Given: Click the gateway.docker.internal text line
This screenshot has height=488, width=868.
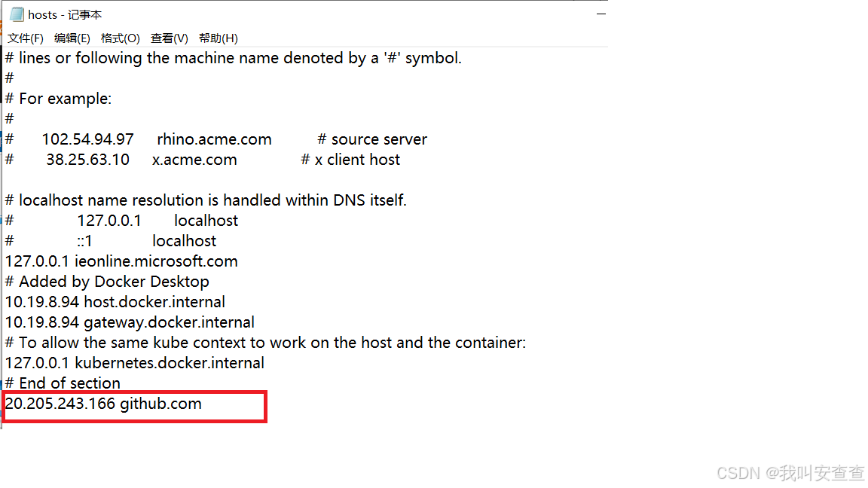Looking at the screenshot, I should pyautogui.click(x=129, y=322).
